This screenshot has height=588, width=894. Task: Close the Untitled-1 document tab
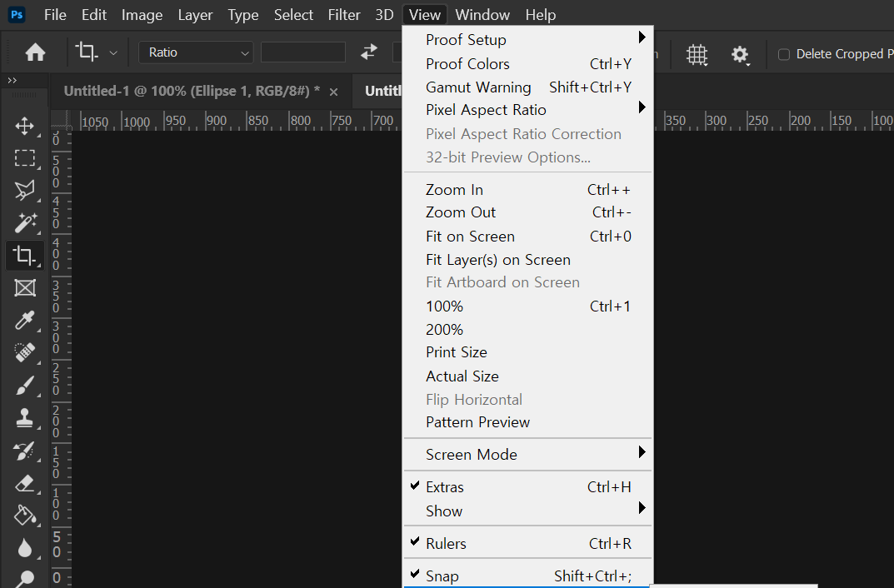tap(333, 92)
